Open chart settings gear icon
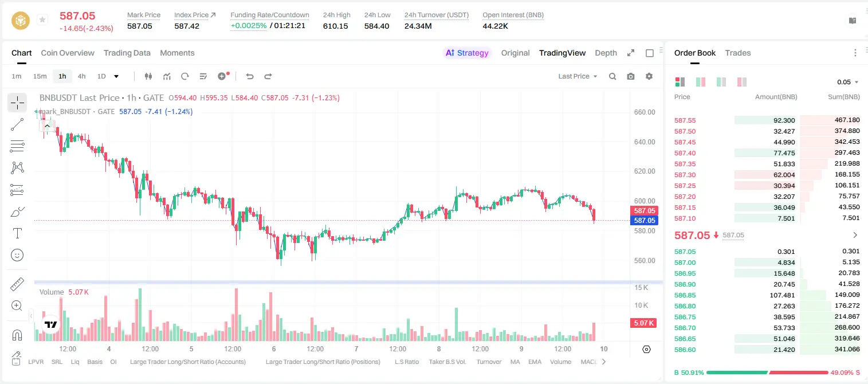 pyautogui.click(x=649, y=76)
